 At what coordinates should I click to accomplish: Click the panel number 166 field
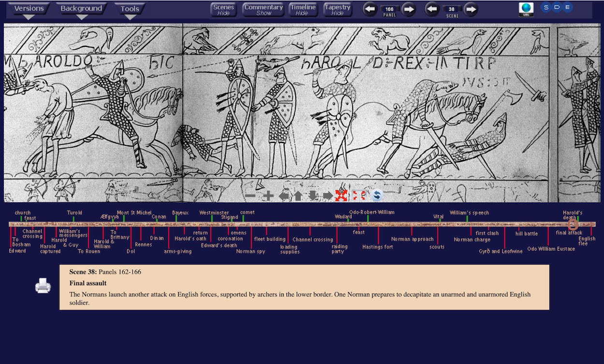click(389, 9)
